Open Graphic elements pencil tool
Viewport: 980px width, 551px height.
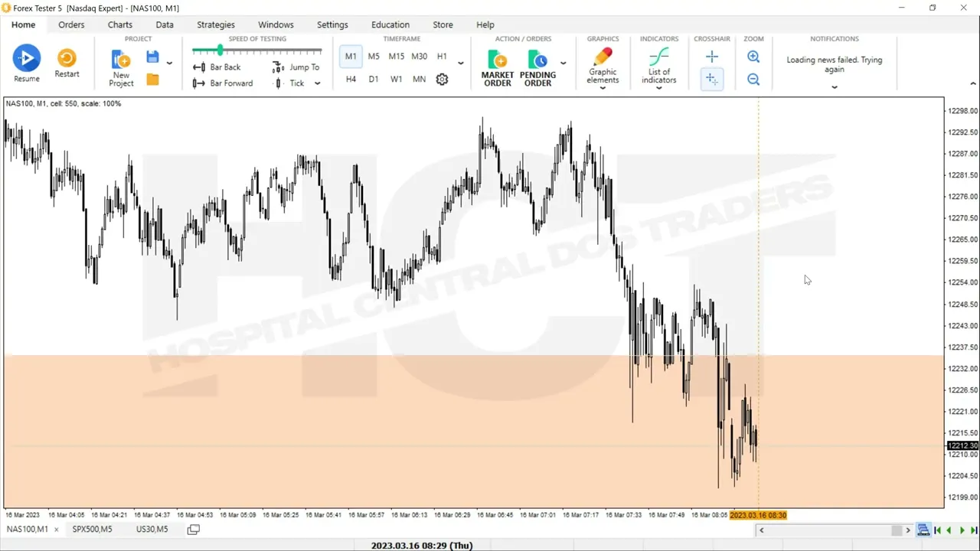click(x=603, y=58)
